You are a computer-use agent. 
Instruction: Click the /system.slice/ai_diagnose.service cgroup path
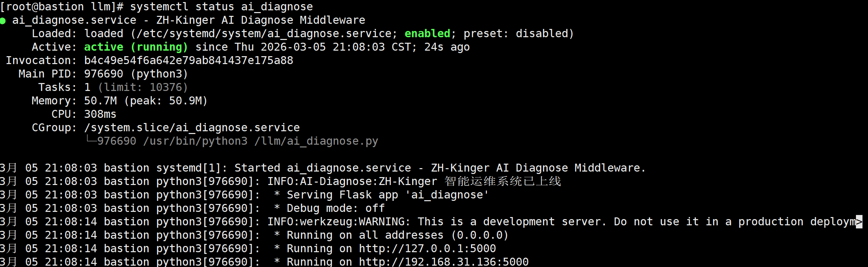click(192, 127)
